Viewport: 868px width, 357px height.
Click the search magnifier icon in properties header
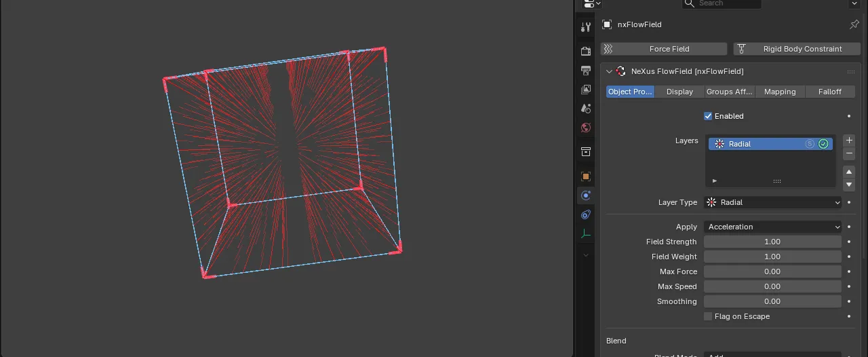click(690, 3)
